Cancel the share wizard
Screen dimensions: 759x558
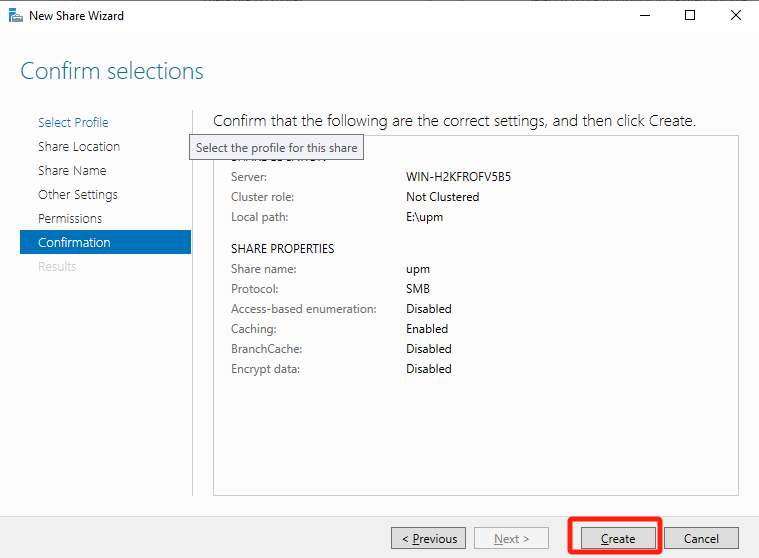700,538
